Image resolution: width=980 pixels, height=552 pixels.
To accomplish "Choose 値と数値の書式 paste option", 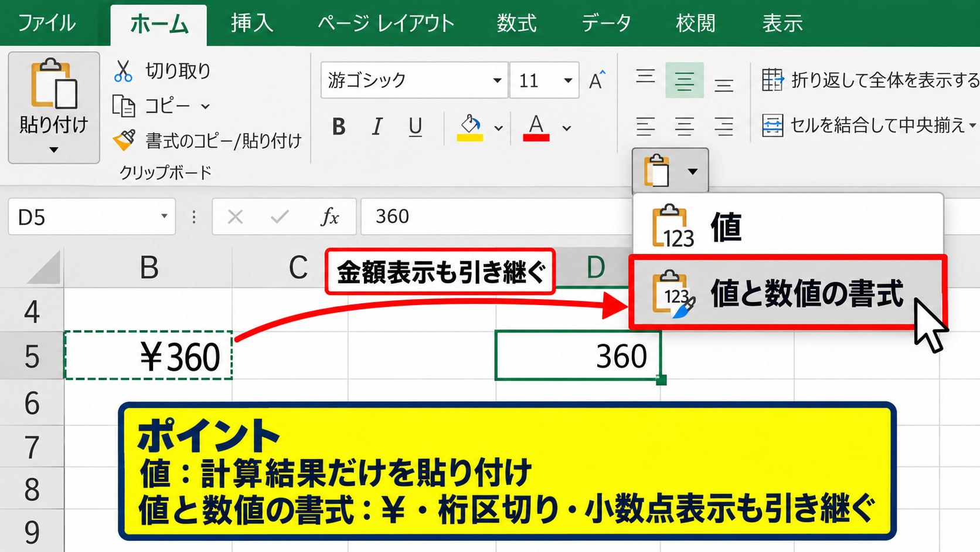I will click(x=788, y=293).
